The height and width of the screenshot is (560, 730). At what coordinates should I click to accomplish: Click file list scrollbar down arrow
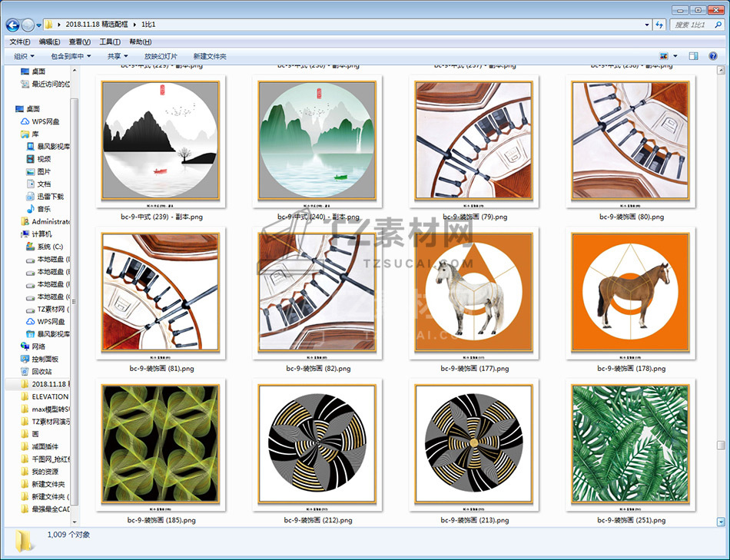pos(721,522)
